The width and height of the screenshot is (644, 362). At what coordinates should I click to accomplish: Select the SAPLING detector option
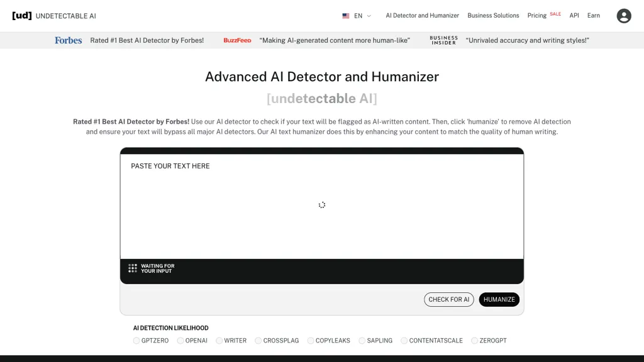(362, 340)
